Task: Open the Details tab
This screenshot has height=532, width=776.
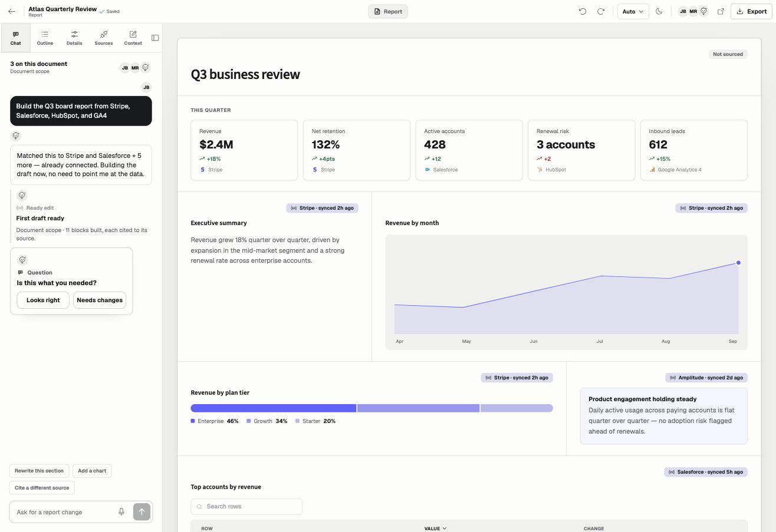Action: [74, 38]
